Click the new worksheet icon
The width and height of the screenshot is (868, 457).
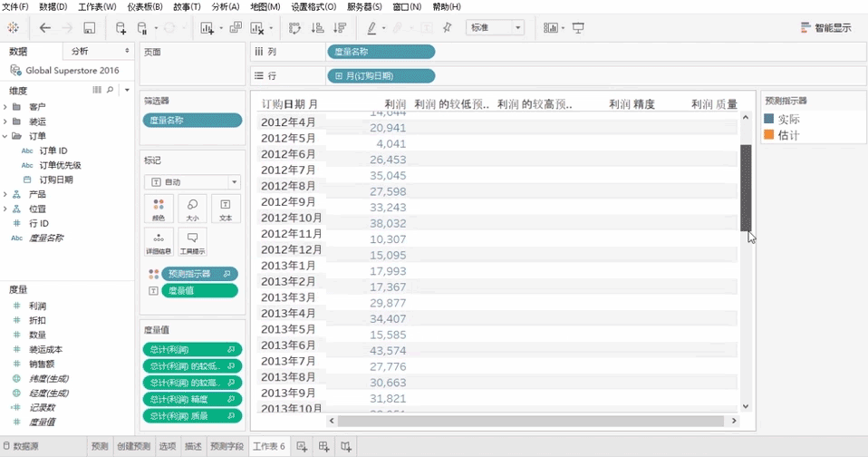tap(303, 446)
